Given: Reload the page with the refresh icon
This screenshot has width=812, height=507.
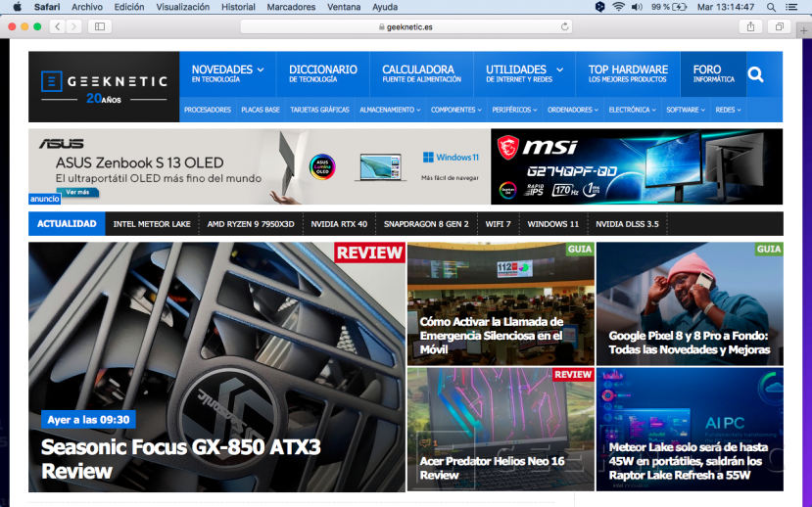Looking at the screenshot, I should (x=565, y=26).
